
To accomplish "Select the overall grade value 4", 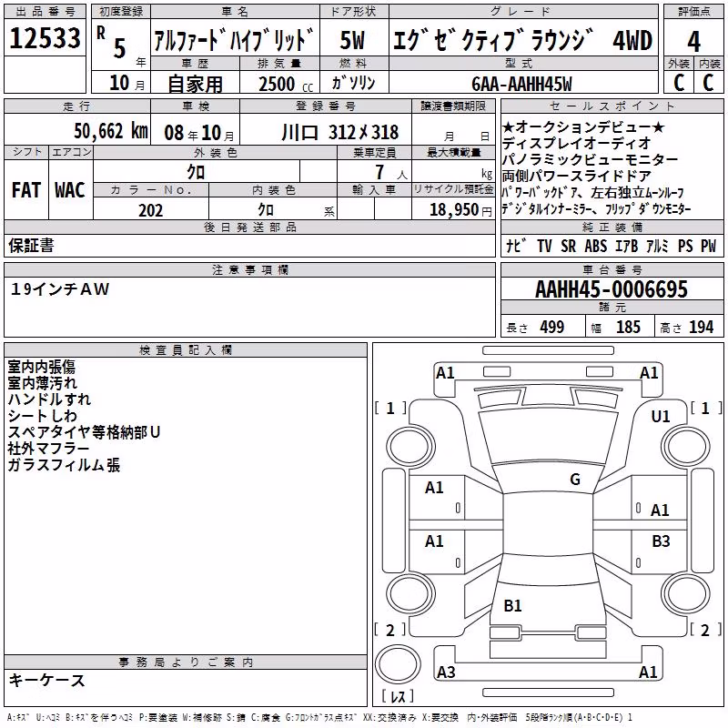I will tap(693, 42).
